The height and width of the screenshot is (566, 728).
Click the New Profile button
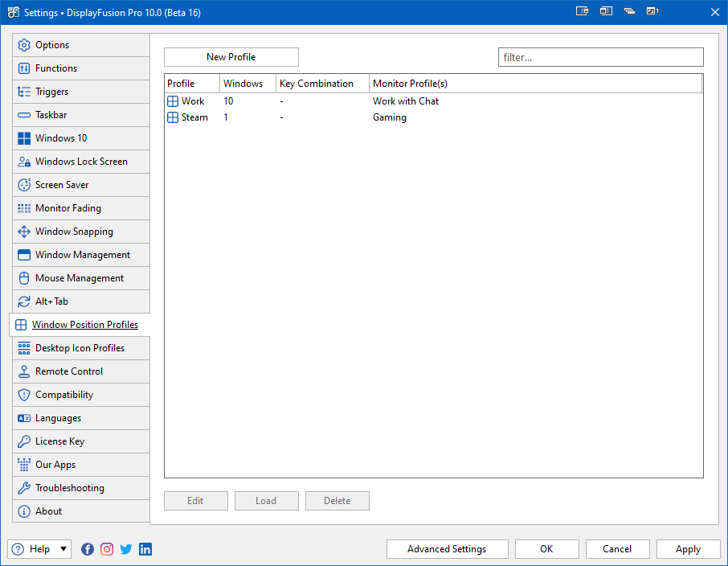[231, 57]
